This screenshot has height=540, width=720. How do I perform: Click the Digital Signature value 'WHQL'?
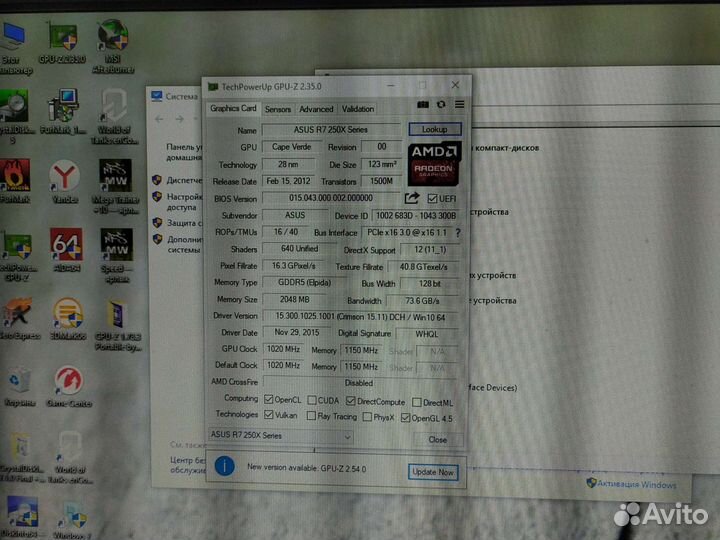[427, 334]
